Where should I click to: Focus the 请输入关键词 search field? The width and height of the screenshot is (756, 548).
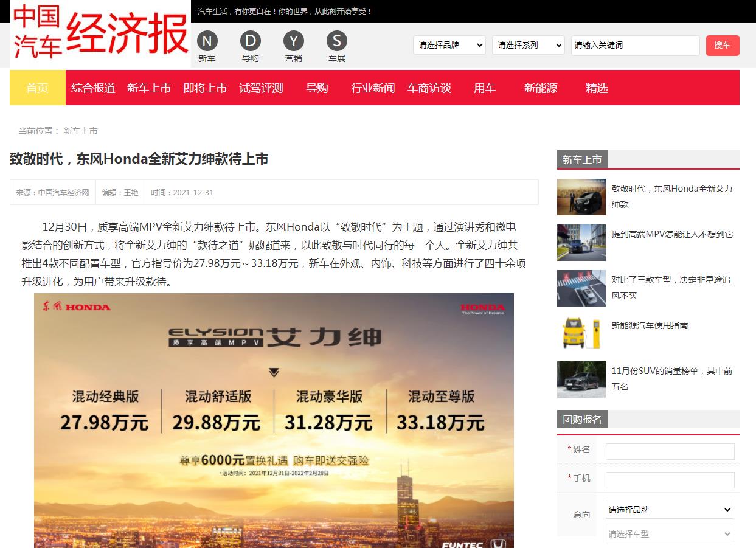tap(636, 45)
